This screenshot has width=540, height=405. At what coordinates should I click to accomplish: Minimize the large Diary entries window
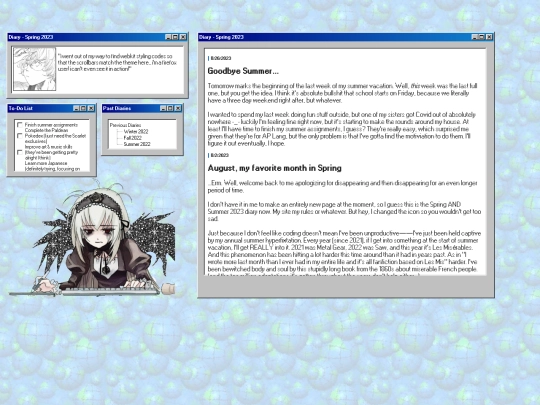[x=475, y=37]
